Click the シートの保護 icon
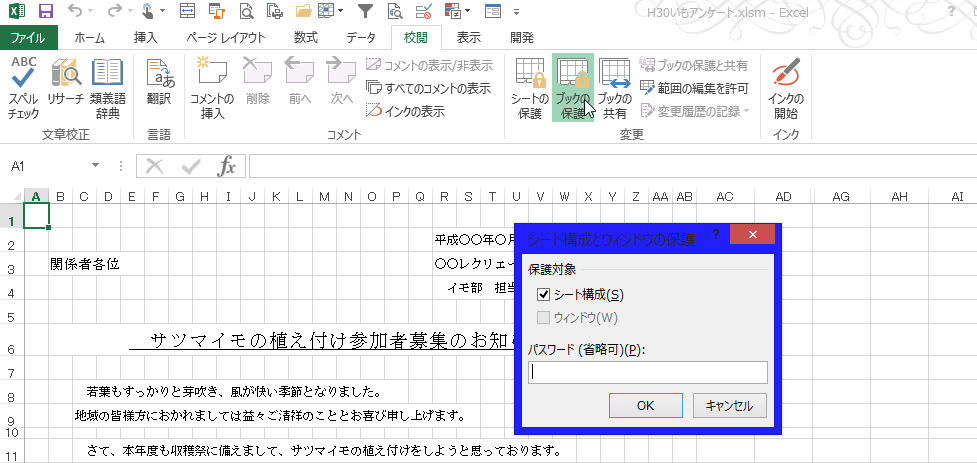 529,88
